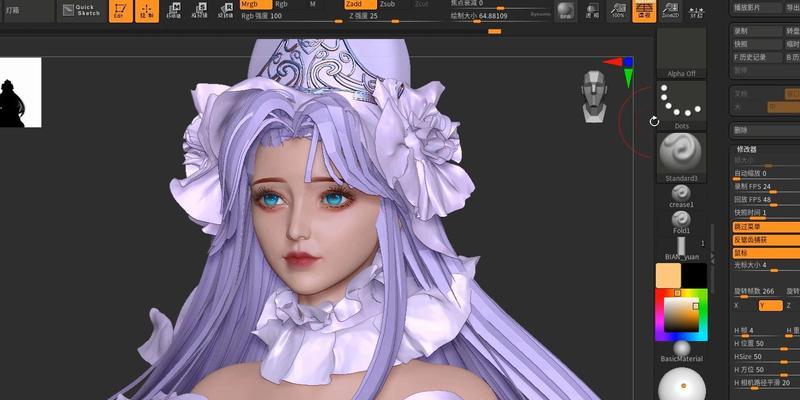Image resolution: width=800 pixels, height=400 pixels.
Task: Toggle the 透明 transparency icon
Action: point(592,11)
